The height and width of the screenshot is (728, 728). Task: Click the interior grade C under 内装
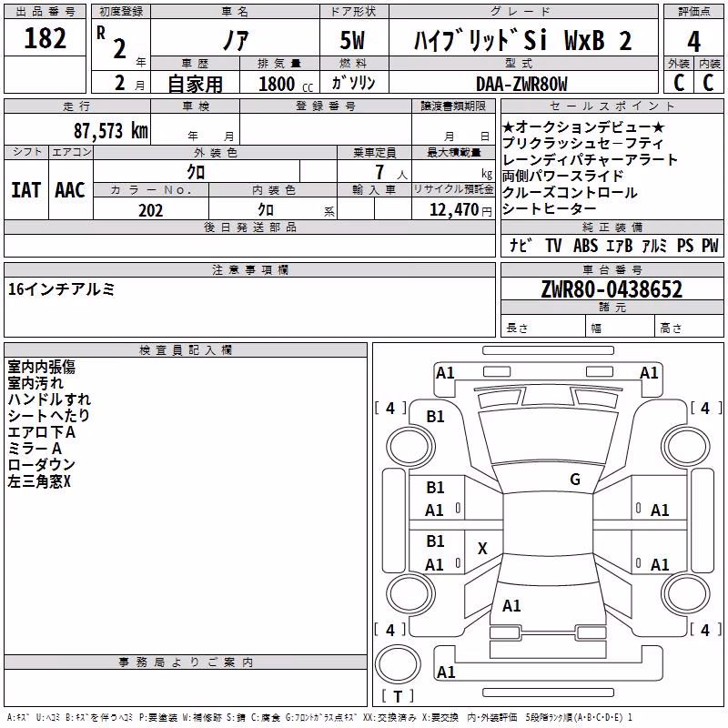(708, 83)
